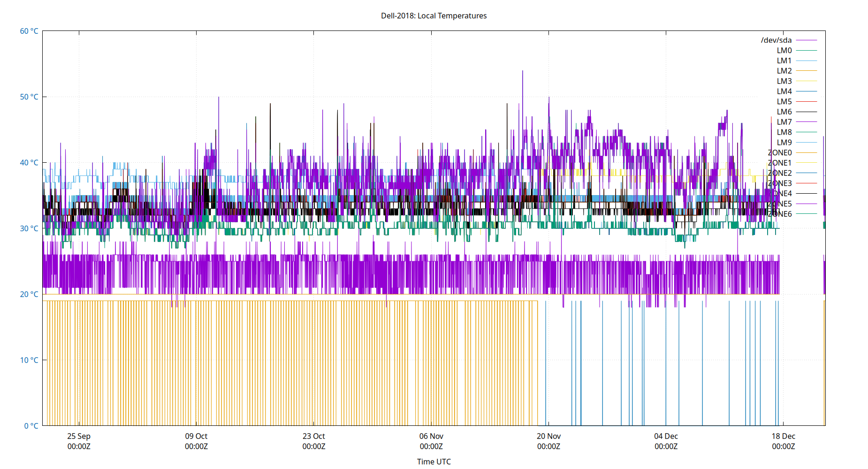Click the 25 Sep axis tick label
868x469 pixels.
[x=79, y=436]
